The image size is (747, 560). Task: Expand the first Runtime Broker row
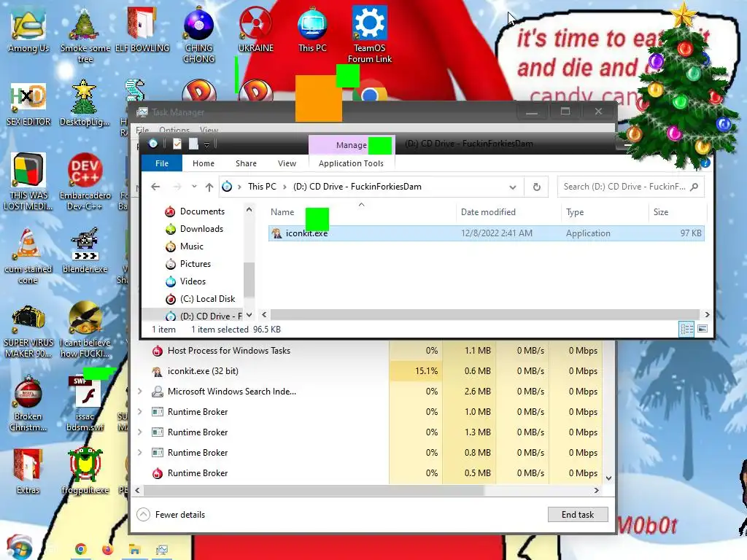click(139, 411)
